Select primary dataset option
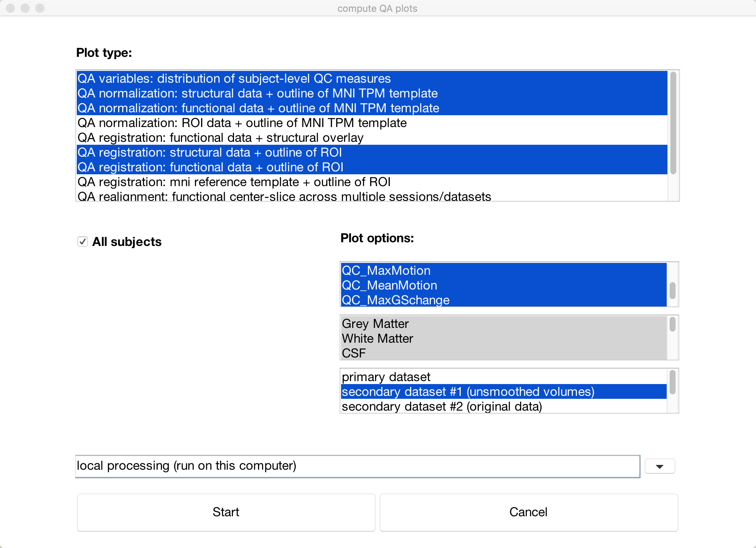 click(x=504, y=377)
